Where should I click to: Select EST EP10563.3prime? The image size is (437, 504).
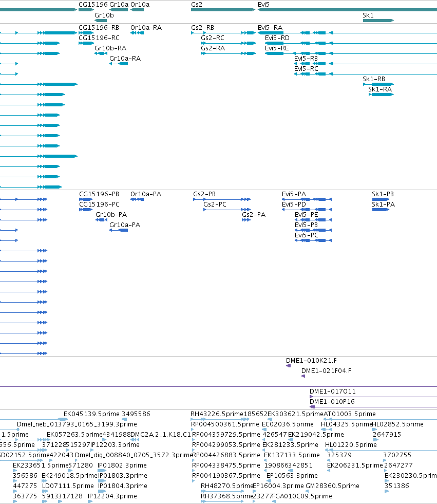(292, 476)
